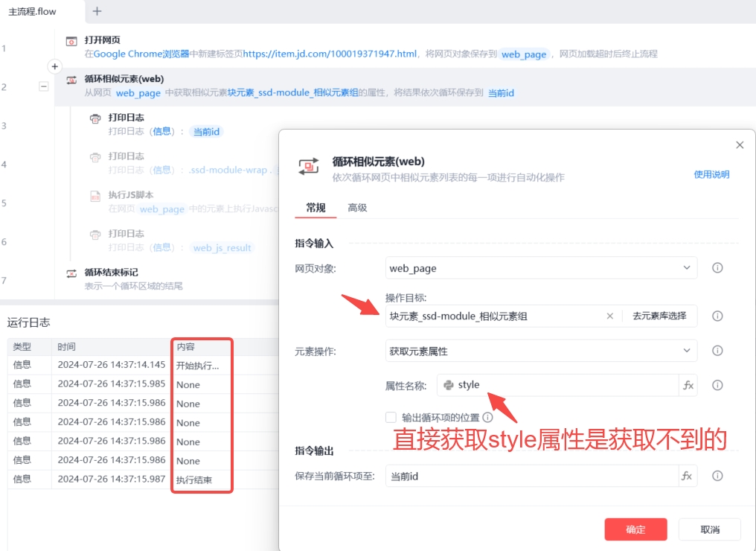Click the 取消 button

[x=710, y=529]
